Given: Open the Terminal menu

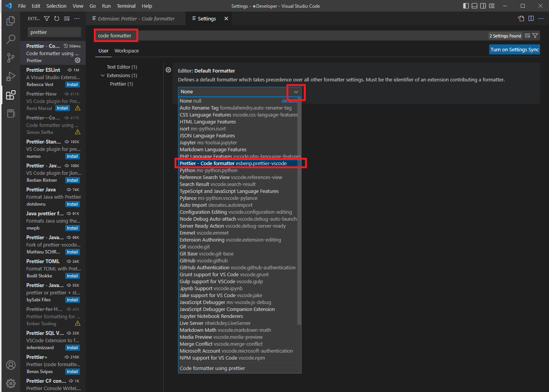Looking at the screenshot, I should [126, 6].
